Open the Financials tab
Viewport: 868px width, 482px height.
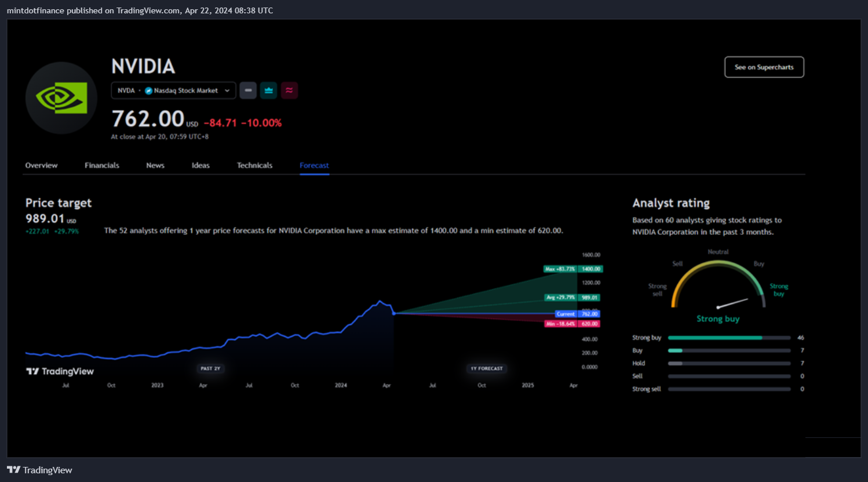(102, 165)
